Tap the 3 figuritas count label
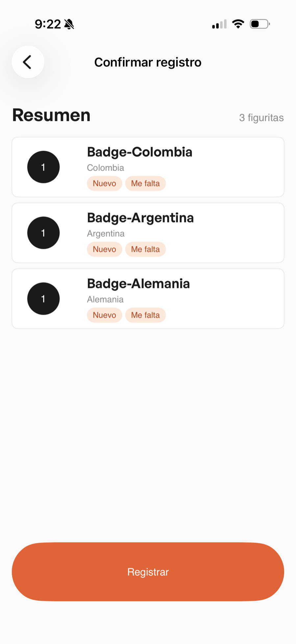The height and width of the screenshot is (644, 296). tap(261, 118)
